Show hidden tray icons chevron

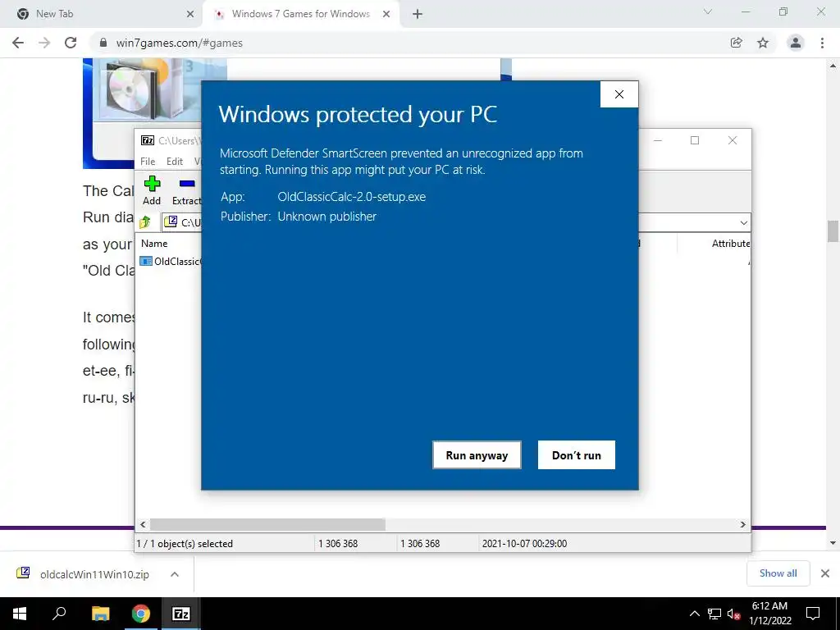(x=695, y=614)
